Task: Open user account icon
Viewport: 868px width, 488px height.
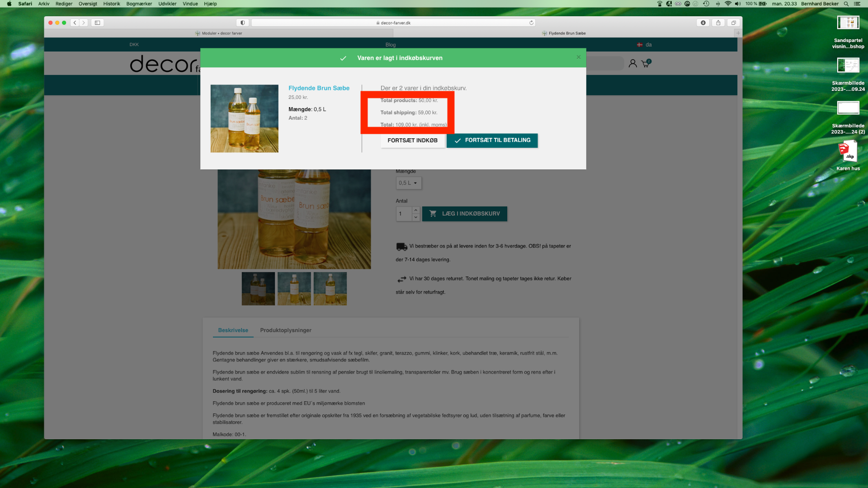Action: click(632, 64)
